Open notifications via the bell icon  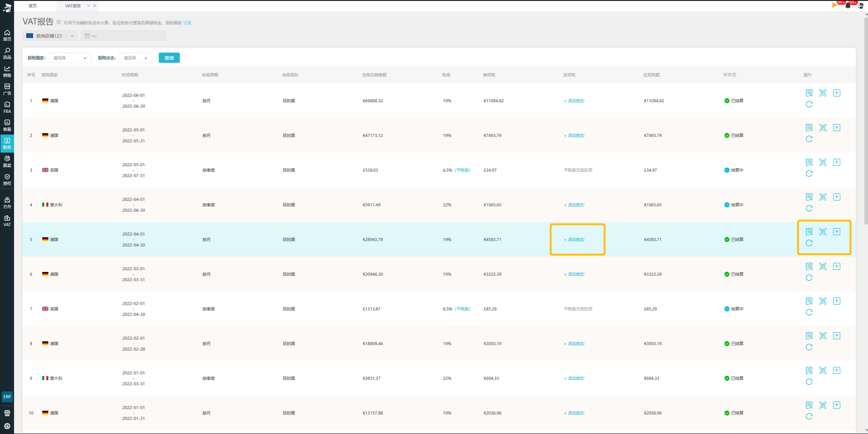848,5
